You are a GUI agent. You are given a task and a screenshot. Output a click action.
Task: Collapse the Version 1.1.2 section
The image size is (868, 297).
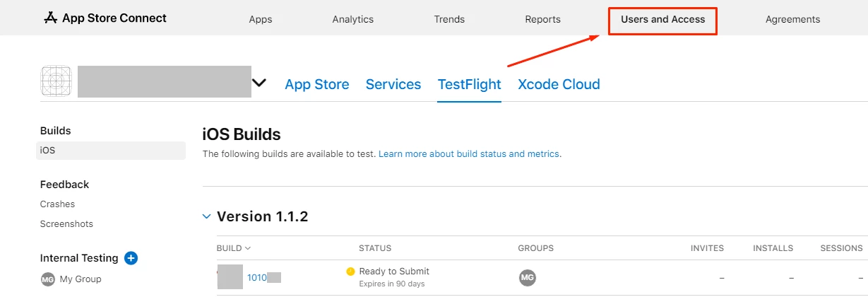tap(207, 216)
